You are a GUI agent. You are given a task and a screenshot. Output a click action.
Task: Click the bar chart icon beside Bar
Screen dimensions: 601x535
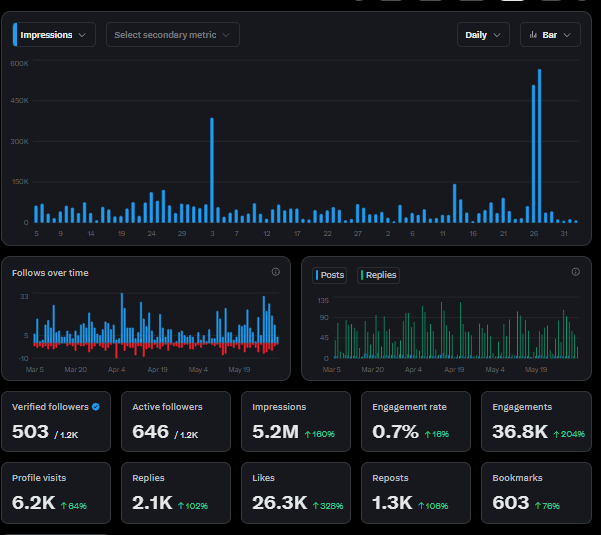(x=533, y=35)
